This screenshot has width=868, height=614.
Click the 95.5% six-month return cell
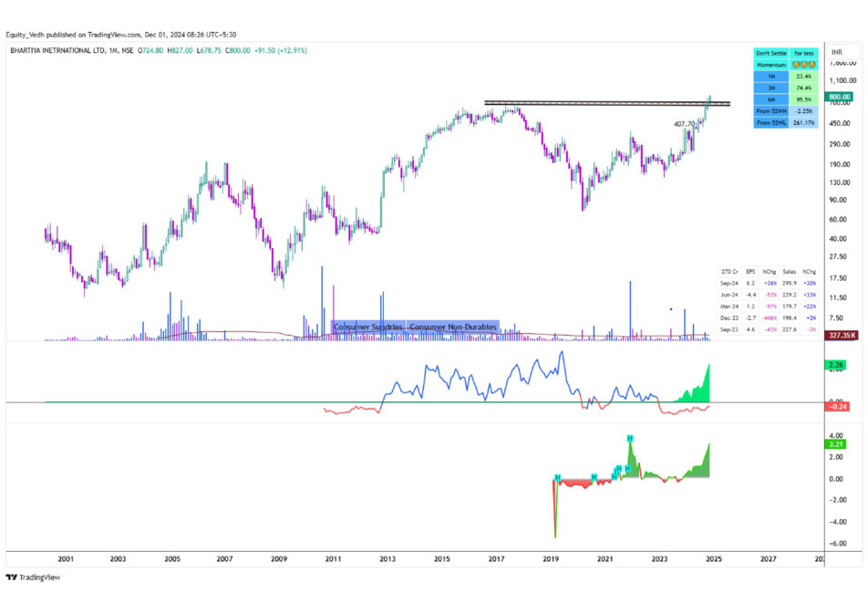tap(804, 99)
